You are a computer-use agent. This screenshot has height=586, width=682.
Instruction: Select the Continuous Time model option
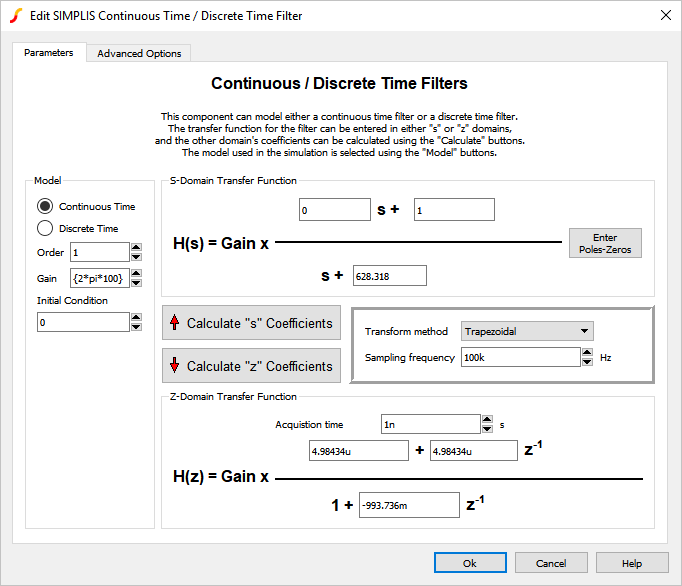[x=45, y=206]
